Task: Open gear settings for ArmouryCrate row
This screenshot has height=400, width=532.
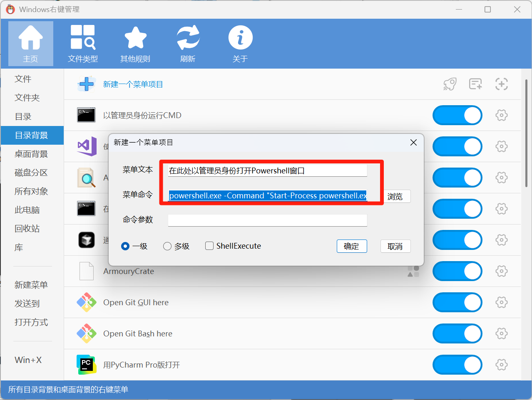Action: [502, 271]
